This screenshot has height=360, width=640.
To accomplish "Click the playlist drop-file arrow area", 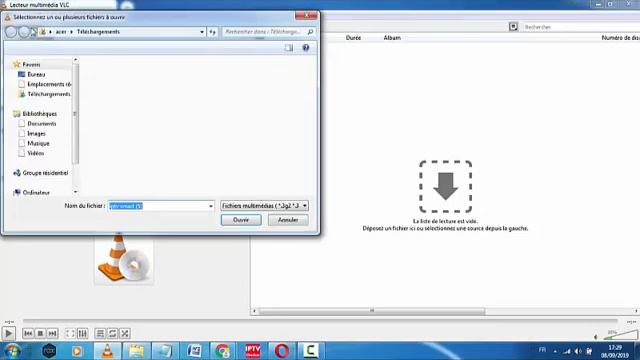I will (x=445, y=187).
